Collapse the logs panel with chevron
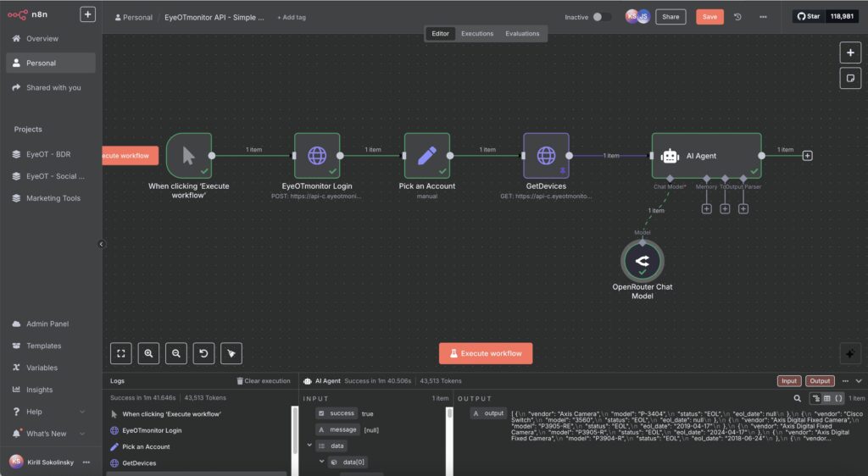Image resolution: width=868 pixels, height=476 pixels. pyautogui.click(x=859, y=381)
